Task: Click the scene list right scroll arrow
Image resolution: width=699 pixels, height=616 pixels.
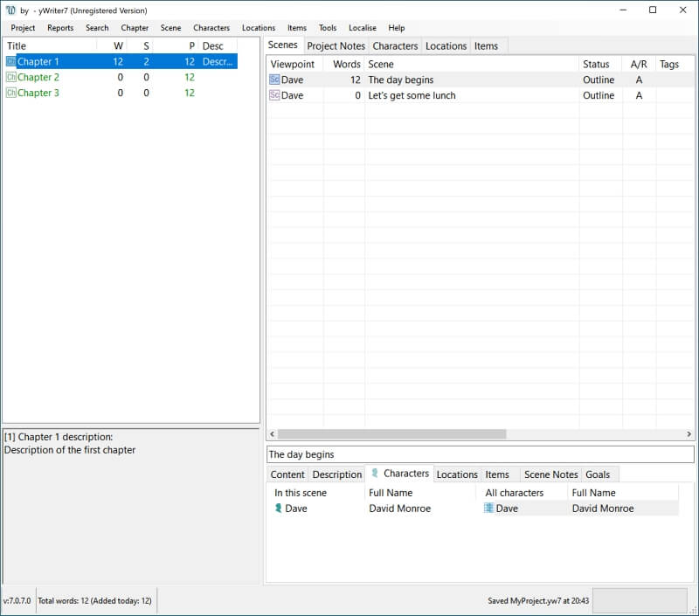Action: click(x=689, y=433)
